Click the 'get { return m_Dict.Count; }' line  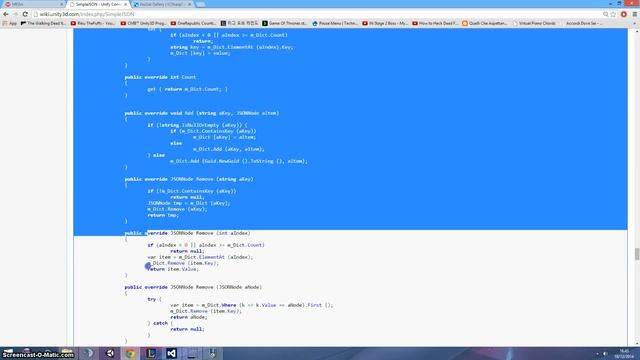tap(187, 89)
